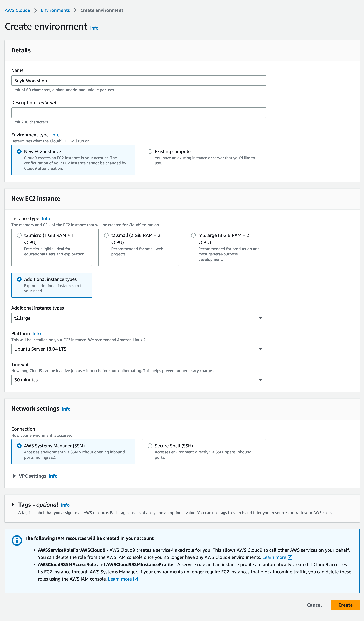Navigate to AWS Cloud9 breadcrumb
The image size is (364, 621).
[x=17, y=10]
